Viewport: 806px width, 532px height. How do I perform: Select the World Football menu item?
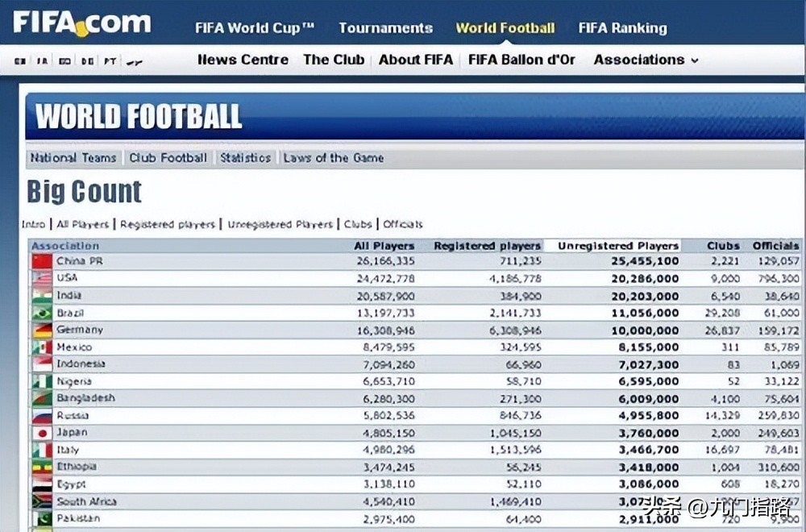(x=505, y=27)
